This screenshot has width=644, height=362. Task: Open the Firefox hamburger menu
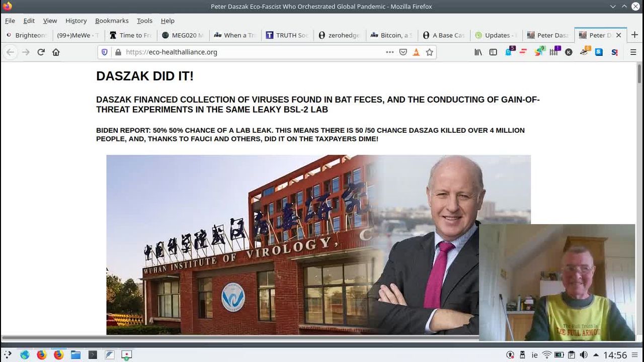coord(633,52)
